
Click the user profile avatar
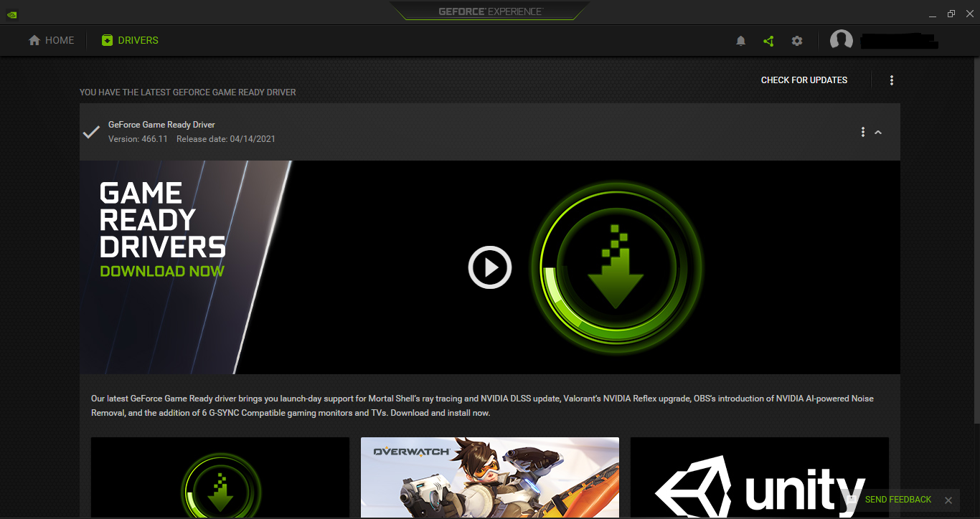(842, 41)
